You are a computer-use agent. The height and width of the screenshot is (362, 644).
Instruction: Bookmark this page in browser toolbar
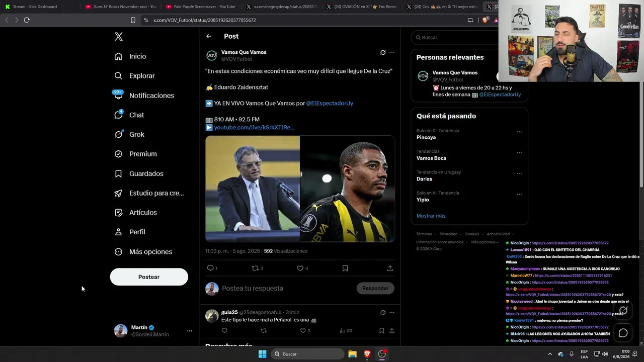pos(133,20)
